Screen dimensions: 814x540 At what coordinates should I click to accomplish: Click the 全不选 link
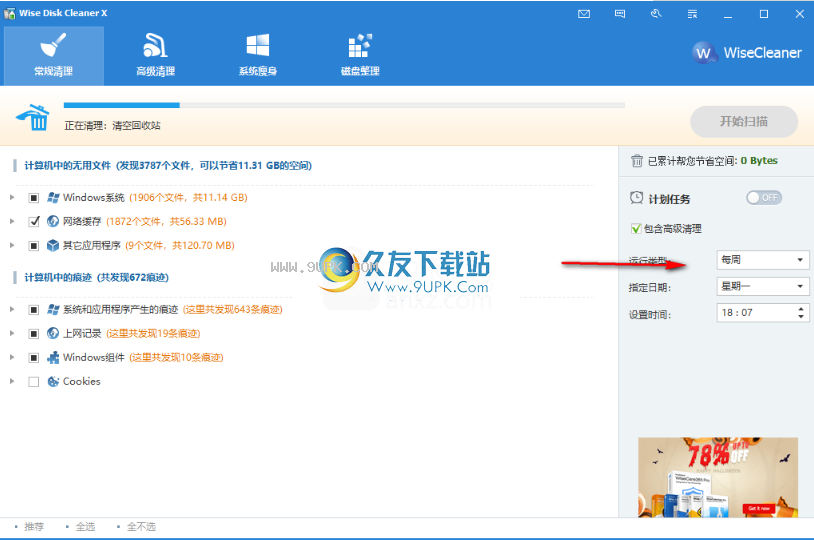142,526
